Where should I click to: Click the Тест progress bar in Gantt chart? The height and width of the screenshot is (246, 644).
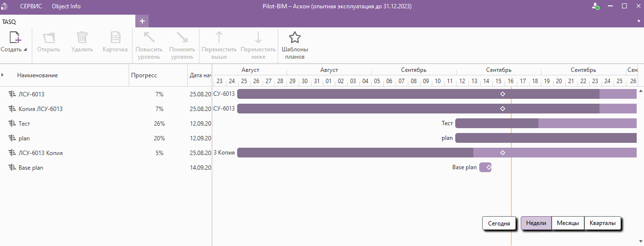click(496, 123)
